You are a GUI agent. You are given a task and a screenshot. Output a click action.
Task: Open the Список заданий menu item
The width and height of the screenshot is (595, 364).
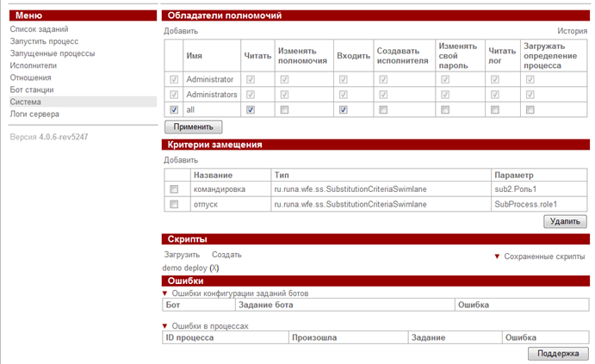39,29
